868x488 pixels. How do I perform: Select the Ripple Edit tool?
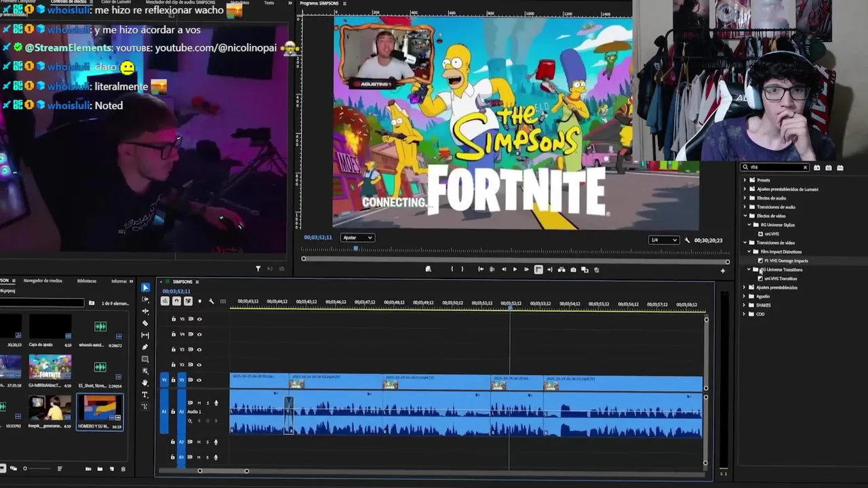145,311
